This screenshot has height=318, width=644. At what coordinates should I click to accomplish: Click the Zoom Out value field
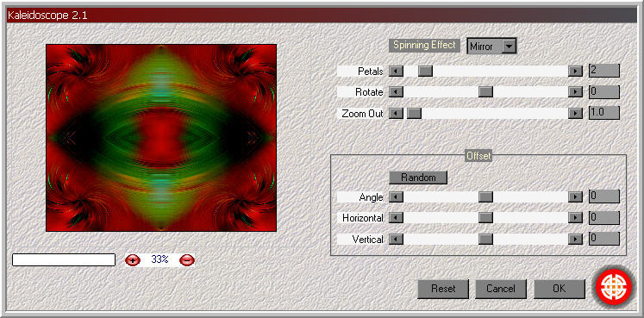click(603, 113)
